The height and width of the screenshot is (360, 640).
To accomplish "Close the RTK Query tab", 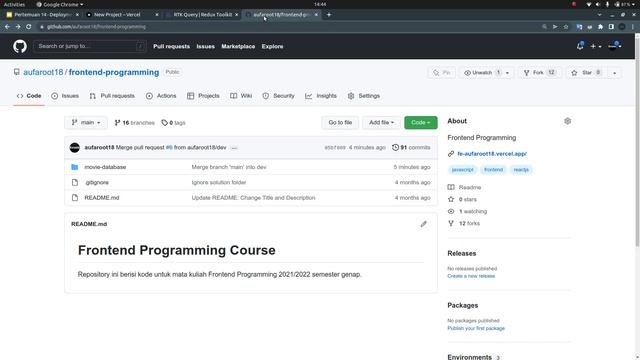I will 236,15.
